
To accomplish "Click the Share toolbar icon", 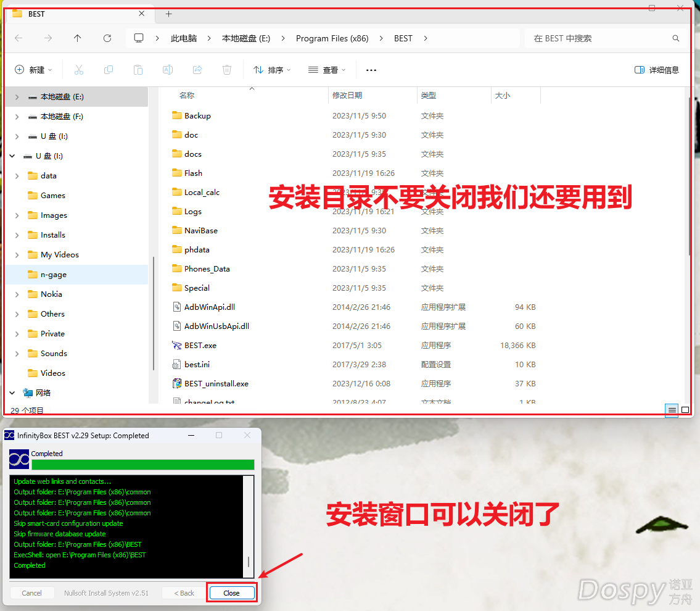I will [197, 70].
